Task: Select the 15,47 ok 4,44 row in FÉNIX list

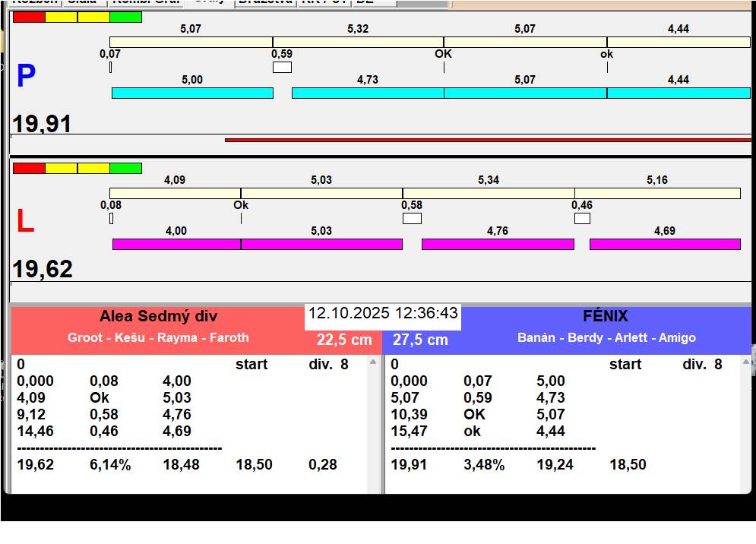Action: click(x=478, y=431)
